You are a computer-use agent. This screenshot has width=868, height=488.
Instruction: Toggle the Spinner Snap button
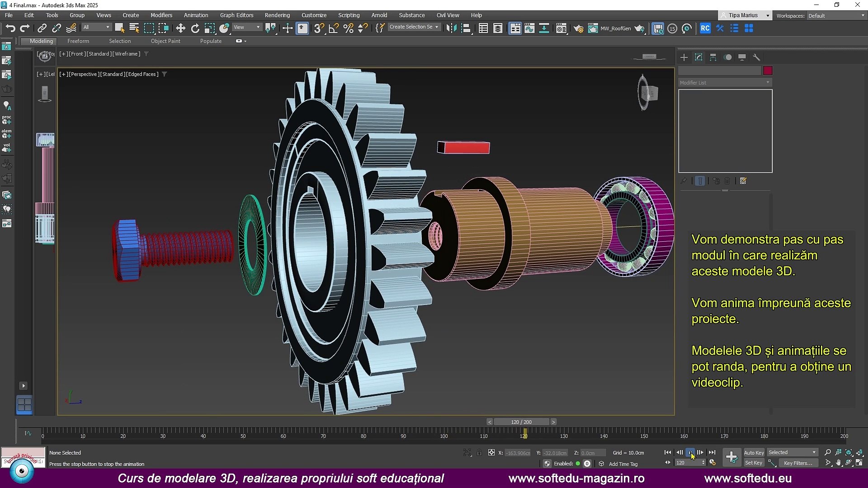click(363, 28)
